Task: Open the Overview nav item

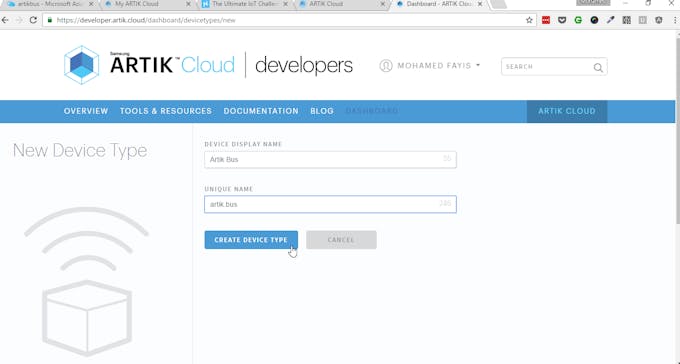Action: click(86, 111)
